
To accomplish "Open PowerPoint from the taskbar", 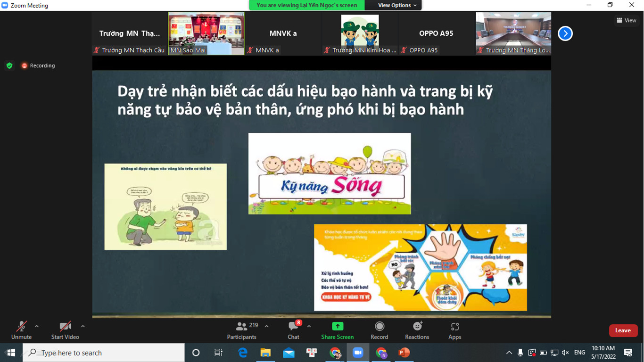I will pyautogui.click(x=404, y=353).
